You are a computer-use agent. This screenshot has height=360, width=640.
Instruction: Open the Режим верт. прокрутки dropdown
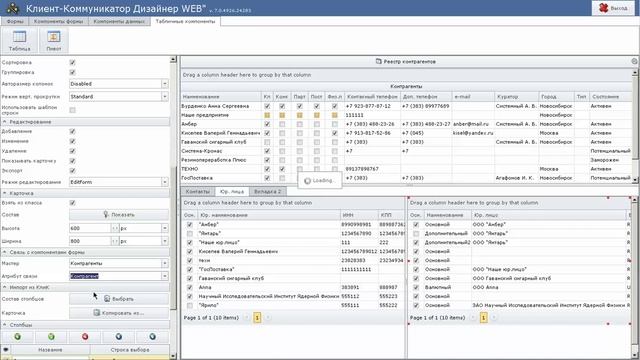pyautogui.click(x=164, y=96)
